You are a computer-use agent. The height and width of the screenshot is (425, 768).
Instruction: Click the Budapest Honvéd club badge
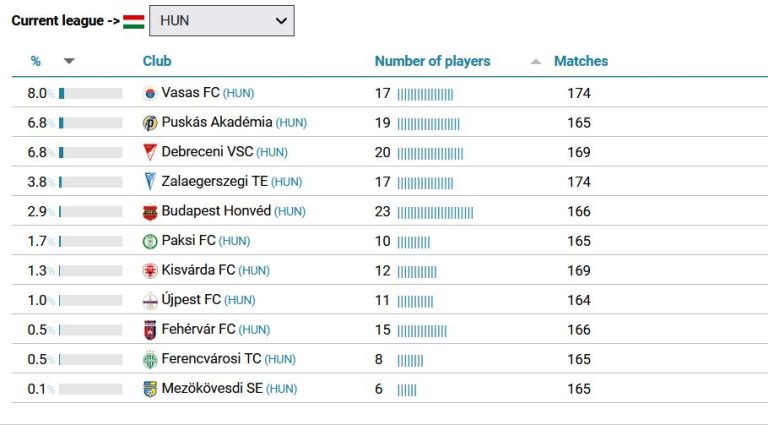point(150,212)
